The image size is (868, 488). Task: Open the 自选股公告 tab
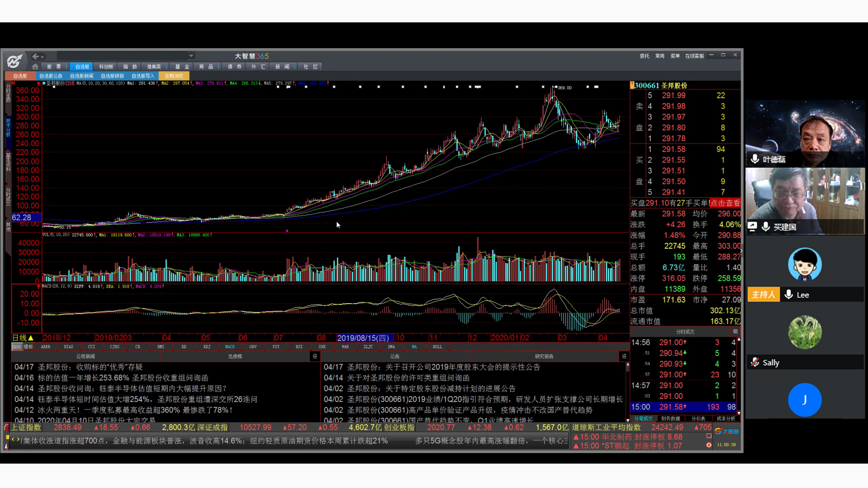pos(51,76)
